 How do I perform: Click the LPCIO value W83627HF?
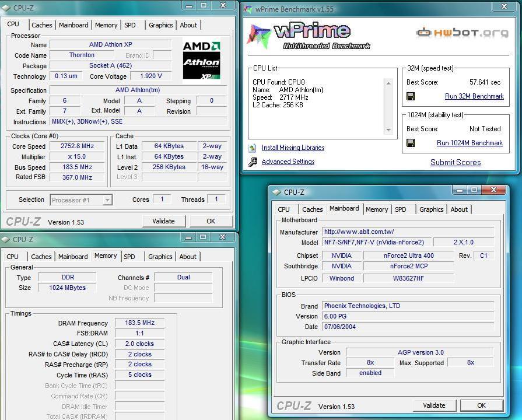pyautogui.click(x=409, y=278)
